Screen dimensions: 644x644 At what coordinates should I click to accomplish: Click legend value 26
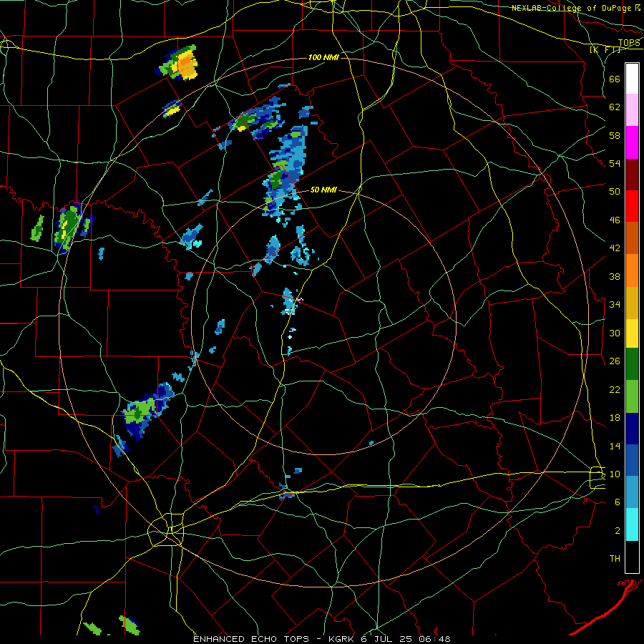coord(615,361)
